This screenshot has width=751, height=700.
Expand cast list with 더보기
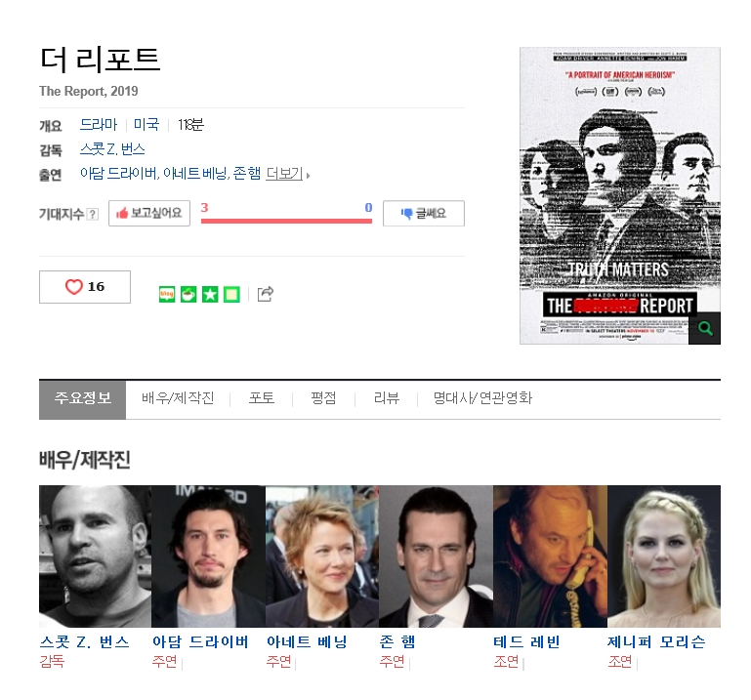(287, 174)
